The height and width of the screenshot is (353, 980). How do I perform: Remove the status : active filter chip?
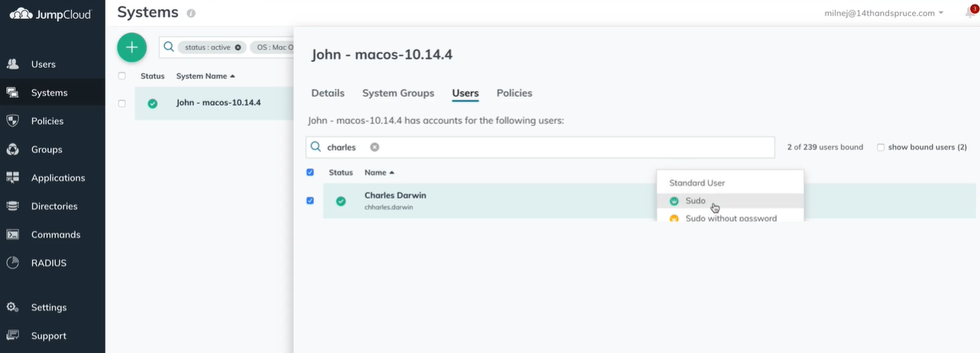[238, 47]
